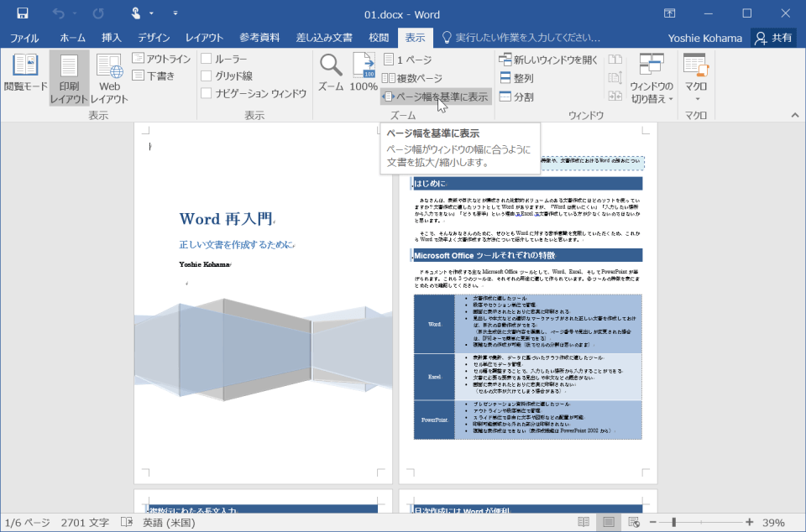Viewport: 806px width, 532px height.
Task: Switch to the 校閲 tab
Action: (379, 38)
